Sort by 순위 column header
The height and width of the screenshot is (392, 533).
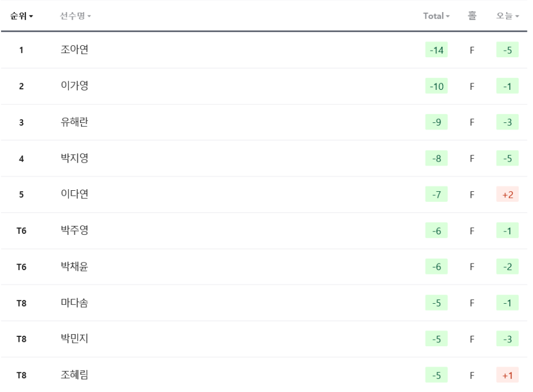22,16
